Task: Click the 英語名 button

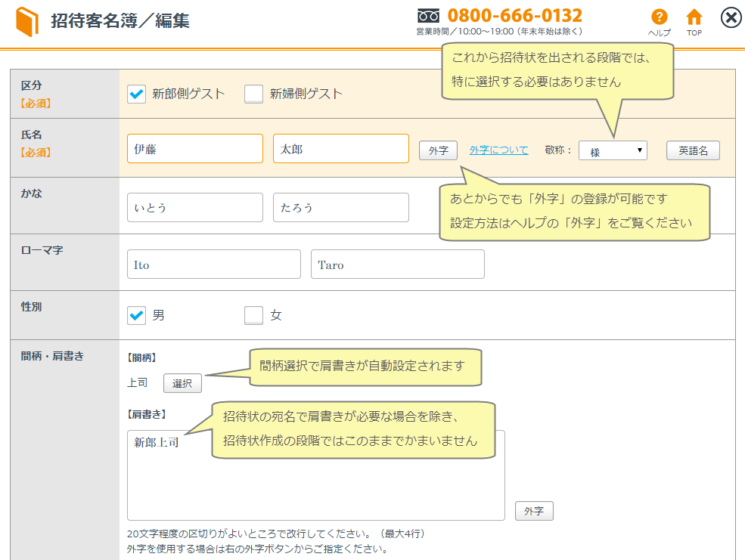Action: (693, 150)
